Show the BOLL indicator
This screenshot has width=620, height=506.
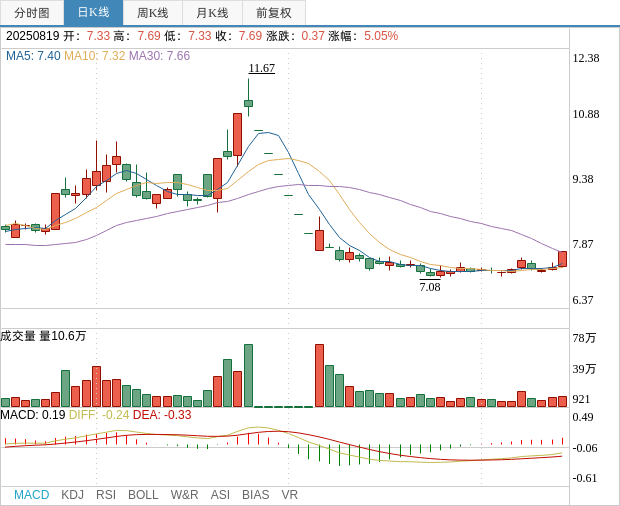pyautogui.click(x=143, y=495)
